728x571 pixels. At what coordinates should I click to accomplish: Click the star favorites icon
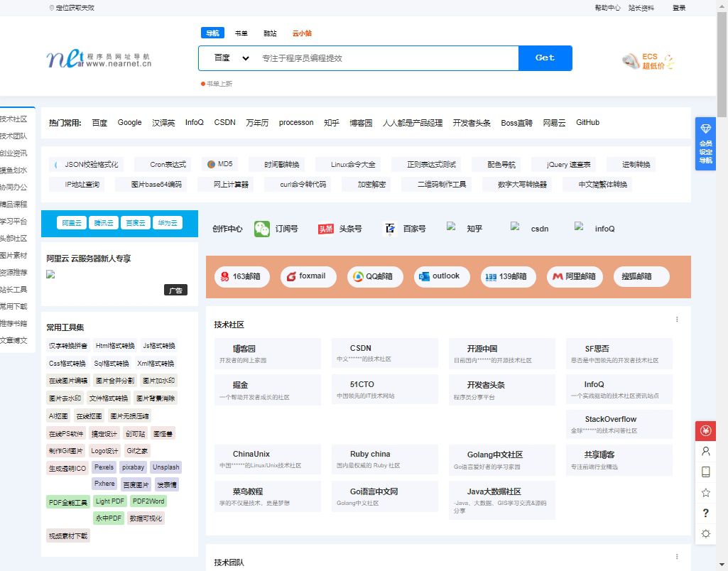[706, 493]
